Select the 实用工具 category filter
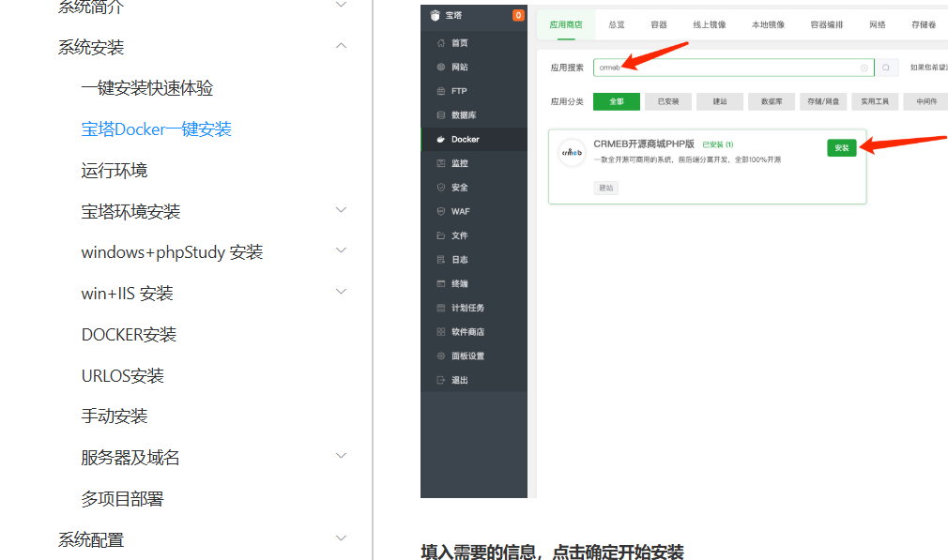 coord(875,101)
